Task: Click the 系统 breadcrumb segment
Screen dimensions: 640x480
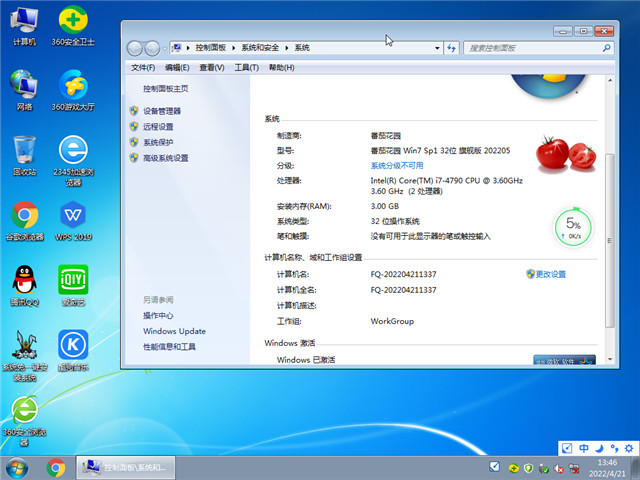Action: (302, 48)
